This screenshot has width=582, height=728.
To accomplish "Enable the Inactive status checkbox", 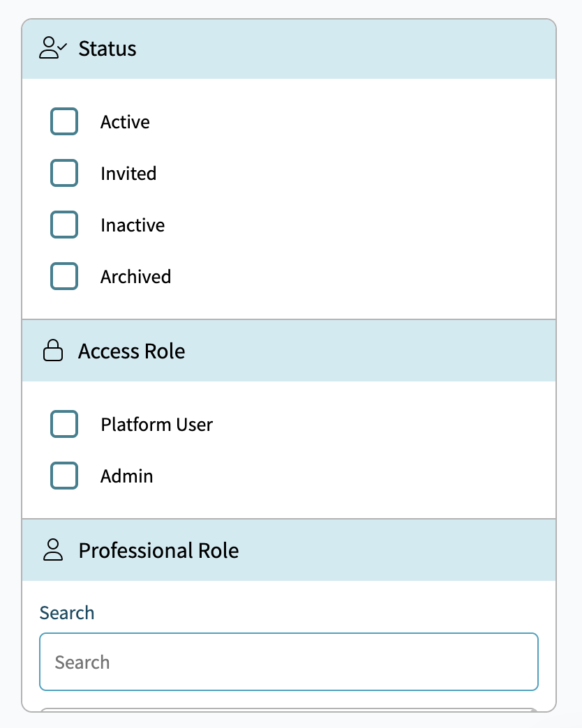I will 64,225.
